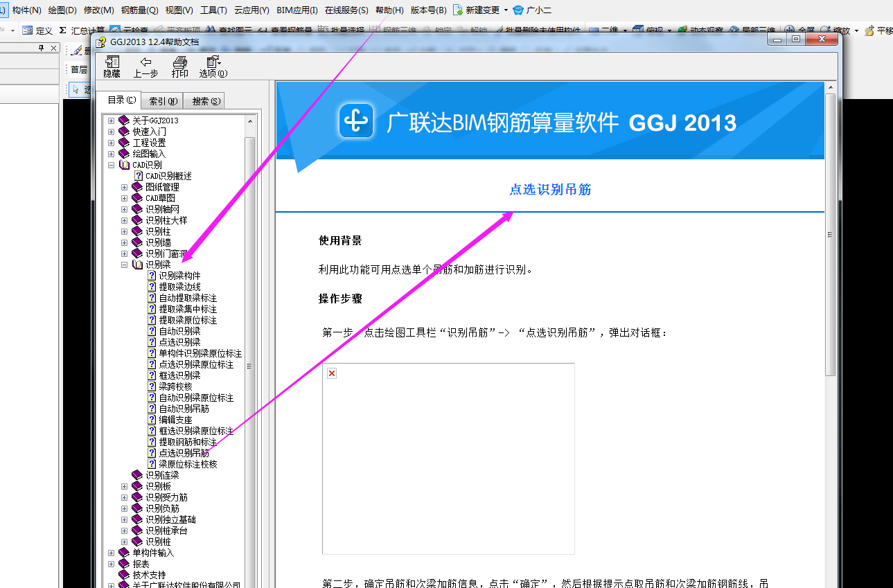Expand the 识别受力筋 tree node
Image resolution: width=893 pixels, height=588 pixels.
click(x=125, y=497)
